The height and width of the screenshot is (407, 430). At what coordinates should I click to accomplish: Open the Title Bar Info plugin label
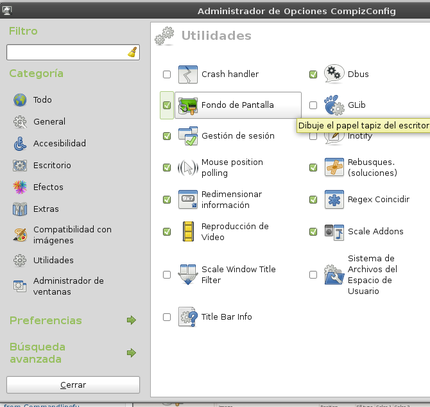tap(227, 317)
